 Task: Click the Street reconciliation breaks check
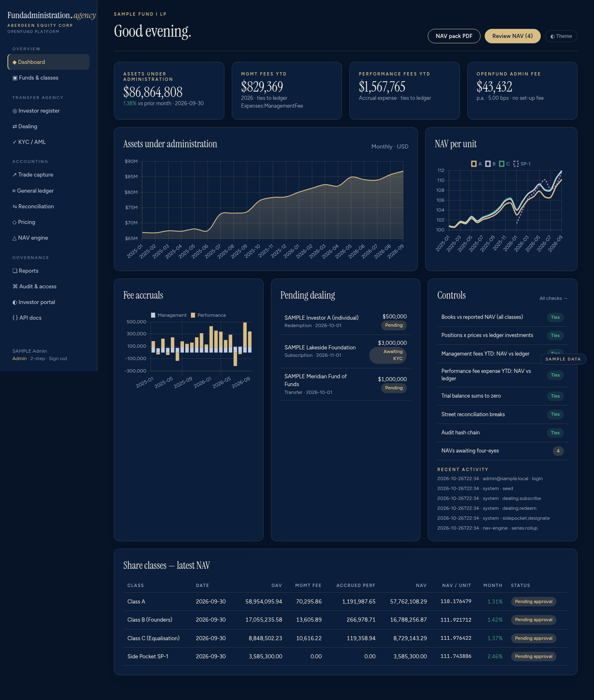coord(502,415)
